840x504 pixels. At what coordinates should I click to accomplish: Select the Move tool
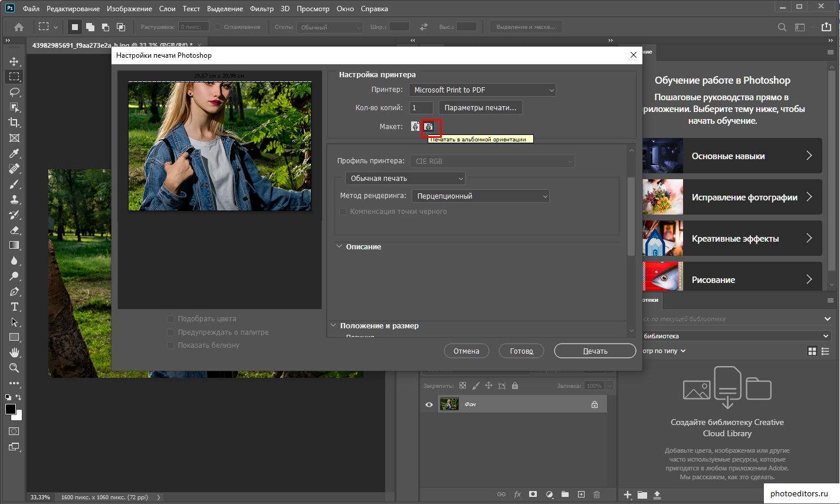pos(14,61)
